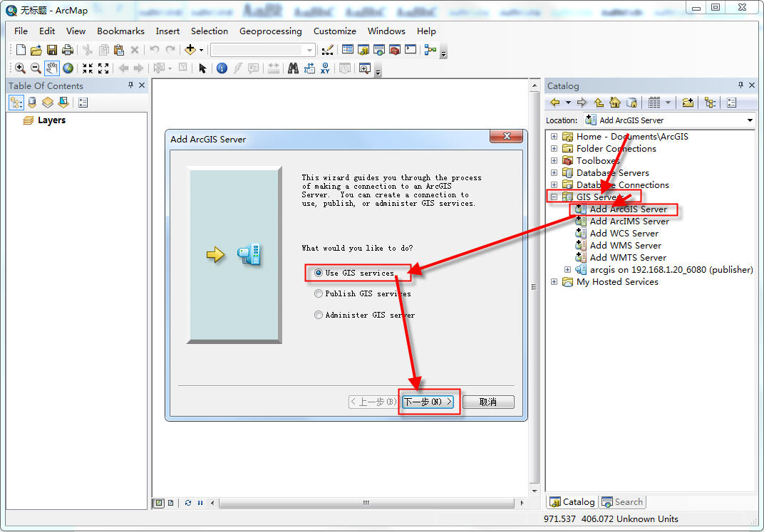List By Source in Table Of Contents
Viewport: 764px width, 532px height.
32,103
